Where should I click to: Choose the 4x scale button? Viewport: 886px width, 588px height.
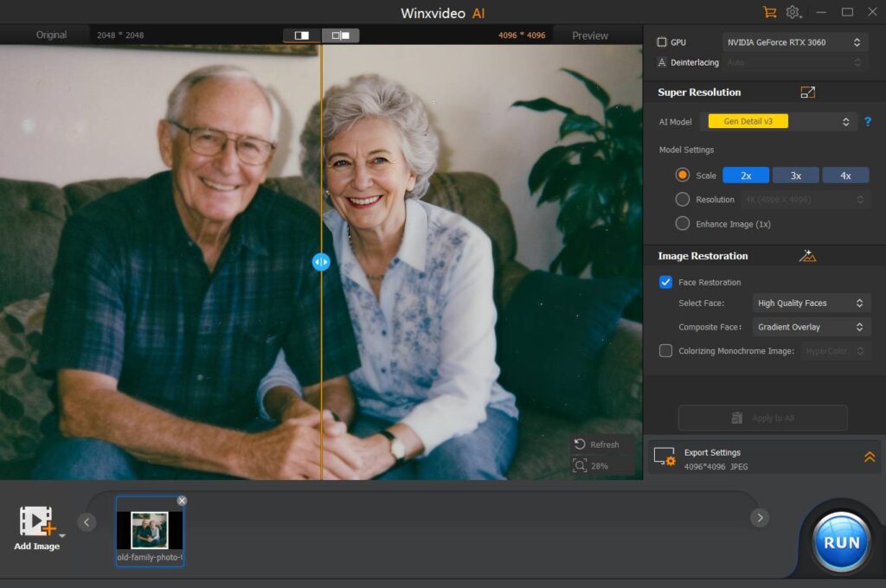click(845, 176)
